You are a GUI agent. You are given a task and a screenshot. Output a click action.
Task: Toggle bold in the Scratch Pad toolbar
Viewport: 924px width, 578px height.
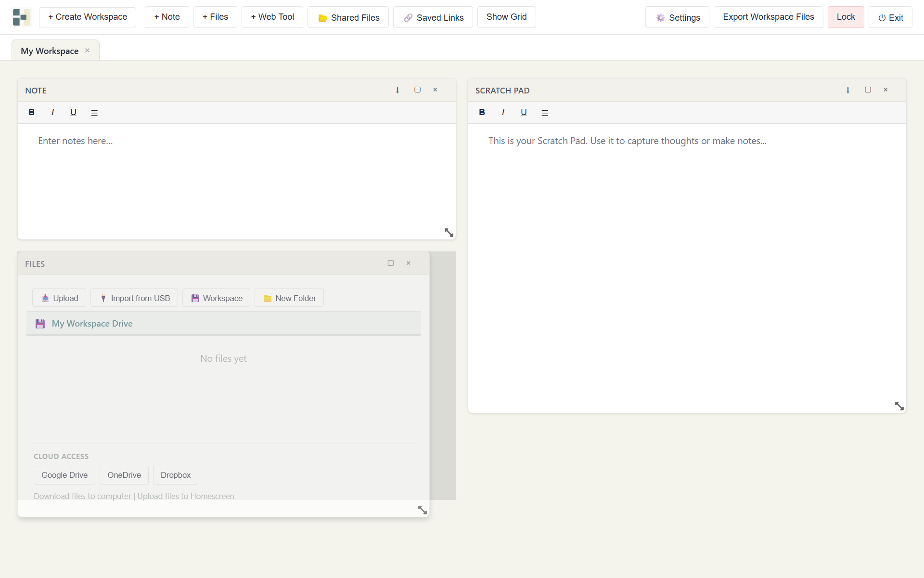[x=482, y=112]
